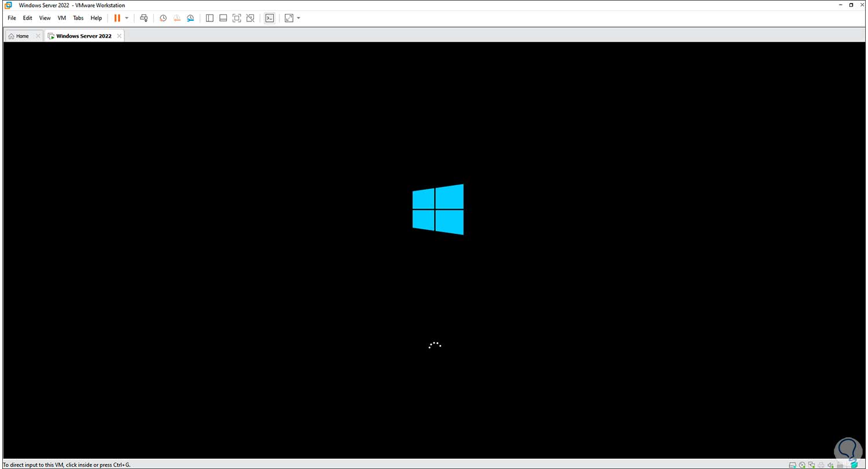Image resolution: width=868 pixels, height=469 pixels.
Task: Open the Tabs menu
Action: [78, 18]
